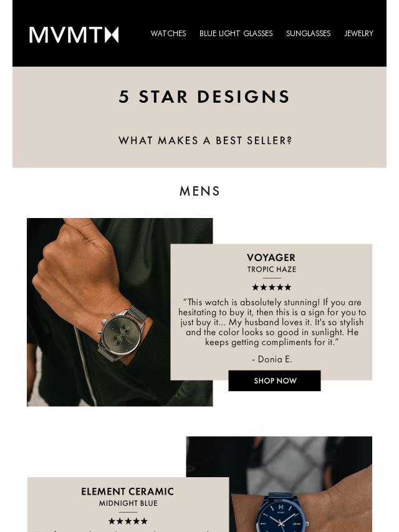This screenshot has height=532, width=399.
Task: Click the Tropic Haze color name
Action: 271,269
